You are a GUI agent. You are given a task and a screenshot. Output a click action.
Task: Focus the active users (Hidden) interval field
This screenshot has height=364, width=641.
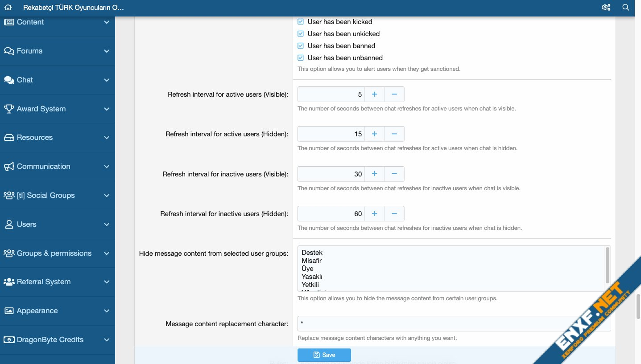[x=331, y=134]
